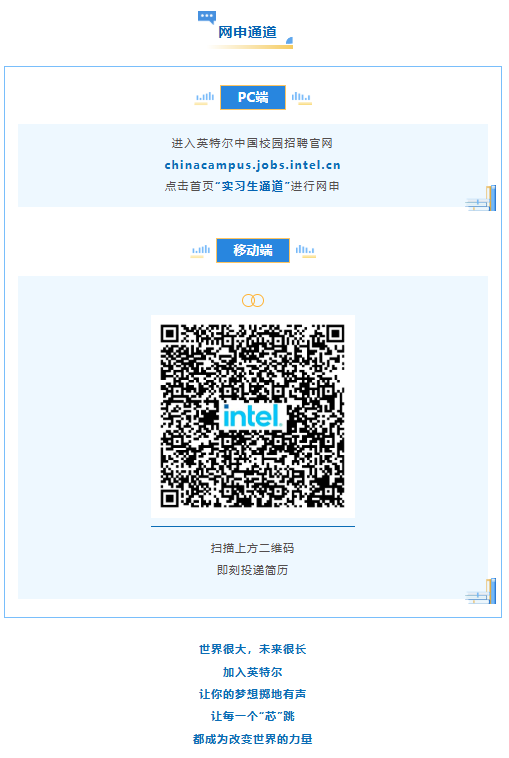
Task: Select the 移动端 blue label button
Action: coord(253,250)
